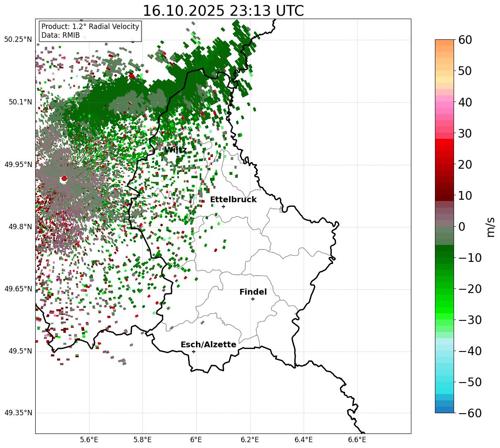Click the colorbar tick label 0
The height and width of the screenshot is (448, 500).
click(x=462, y=227)
